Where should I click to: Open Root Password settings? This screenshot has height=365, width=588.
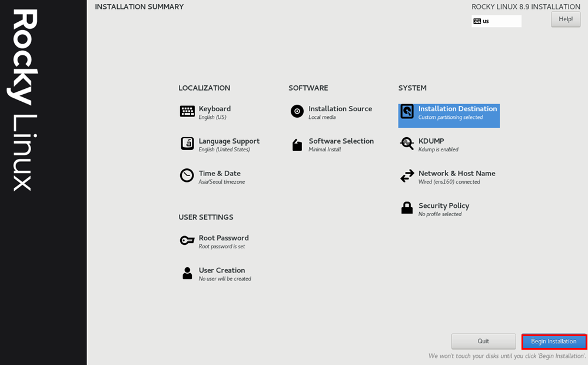(224, 238)
